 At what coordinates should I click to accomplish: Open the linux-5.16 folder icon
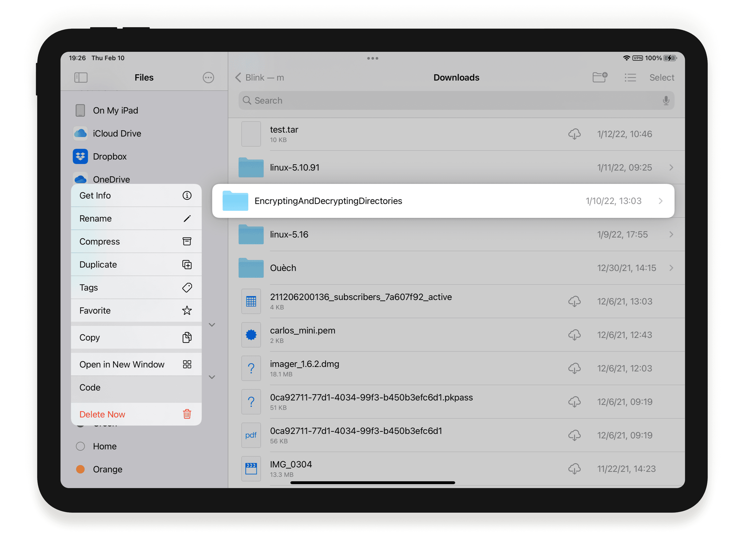[251, 234]
